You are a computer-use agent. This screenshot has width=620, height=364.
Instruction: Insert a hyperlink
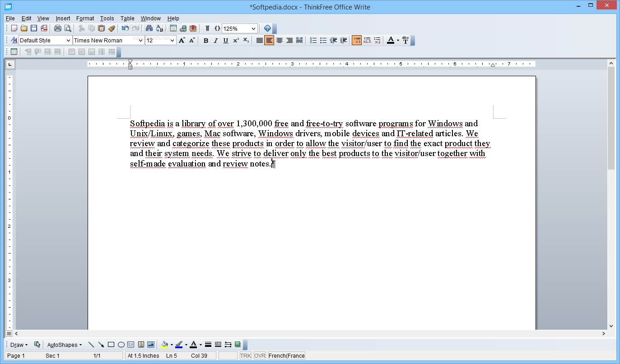tap(183, 28)
